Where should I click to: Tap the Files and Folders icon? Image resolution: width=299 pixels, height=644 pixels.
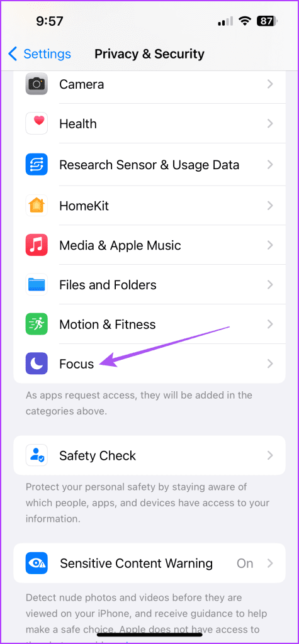(37, 285)
